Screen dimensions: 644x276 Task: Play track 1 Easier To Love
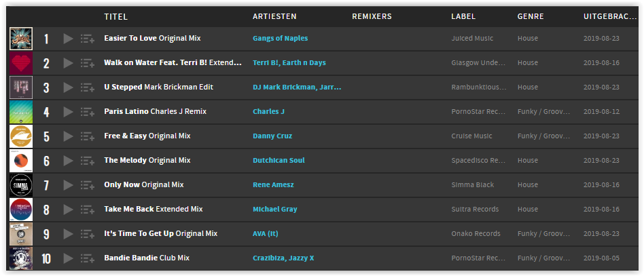(x=68, y=39)
